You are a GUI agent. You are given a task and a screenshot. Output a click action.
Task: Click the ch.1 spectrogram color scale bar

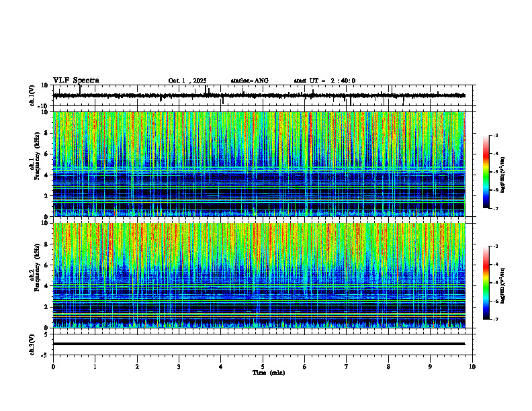[x=486, y=172]
